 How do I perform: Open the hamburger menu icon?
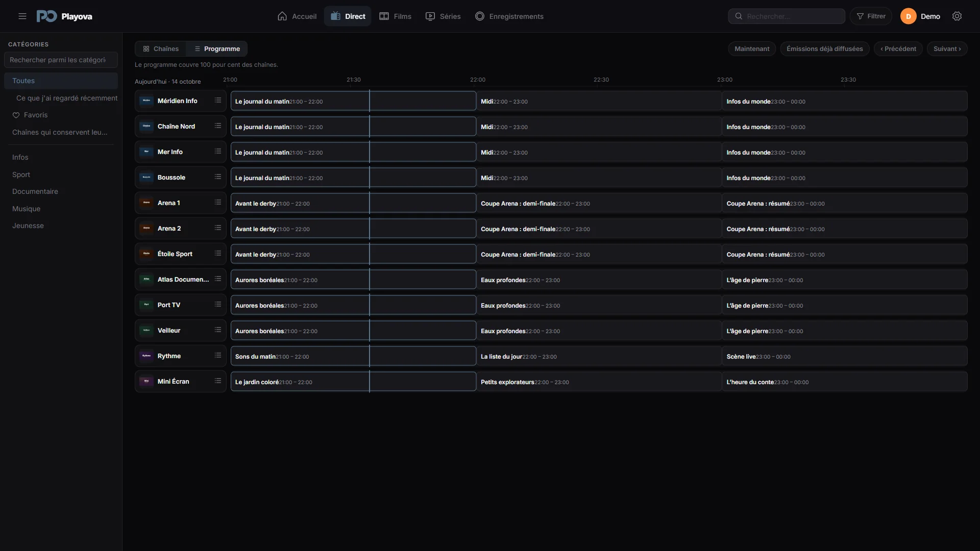coord(22,16)
